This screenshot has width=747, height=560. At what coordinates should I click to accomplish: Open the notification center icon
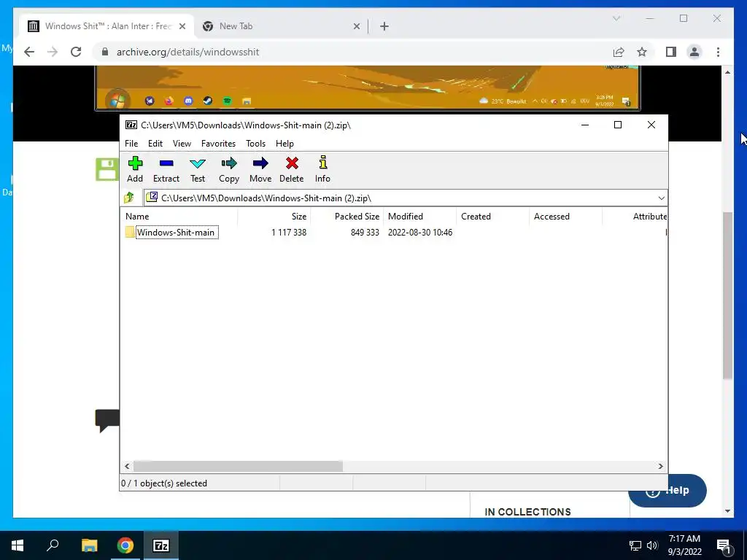[724, 545]
